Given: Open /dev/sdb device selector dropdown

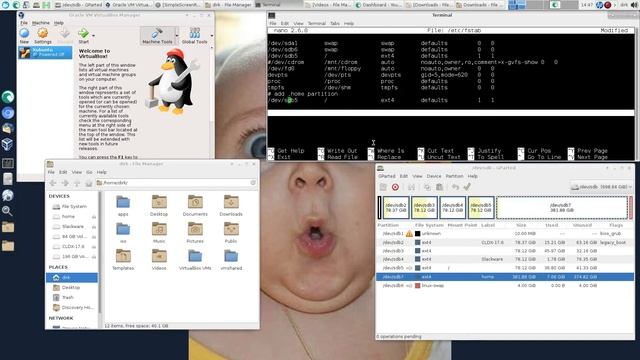Looking at the screenshot, I should (x=602, y=187).
